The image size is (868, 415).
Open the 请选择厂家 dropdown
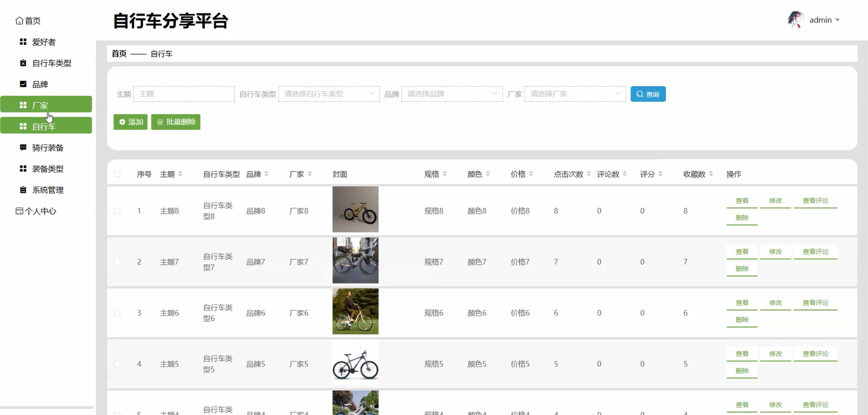[575, 94]
